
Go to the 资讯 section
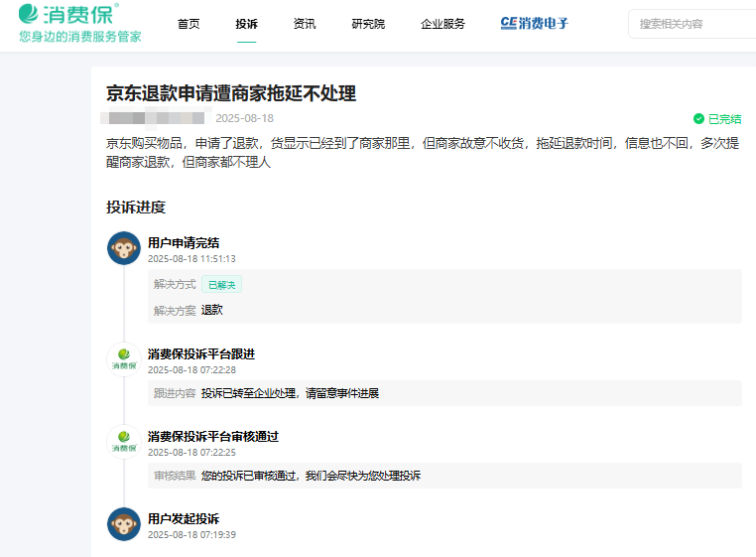click(x=305, y=24)
